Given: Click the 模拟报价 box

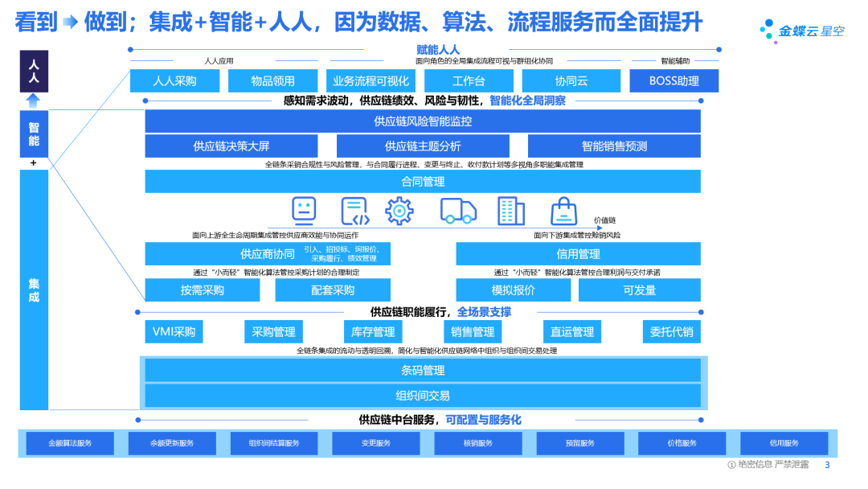Looking at the screenshot, I should 514,290.
